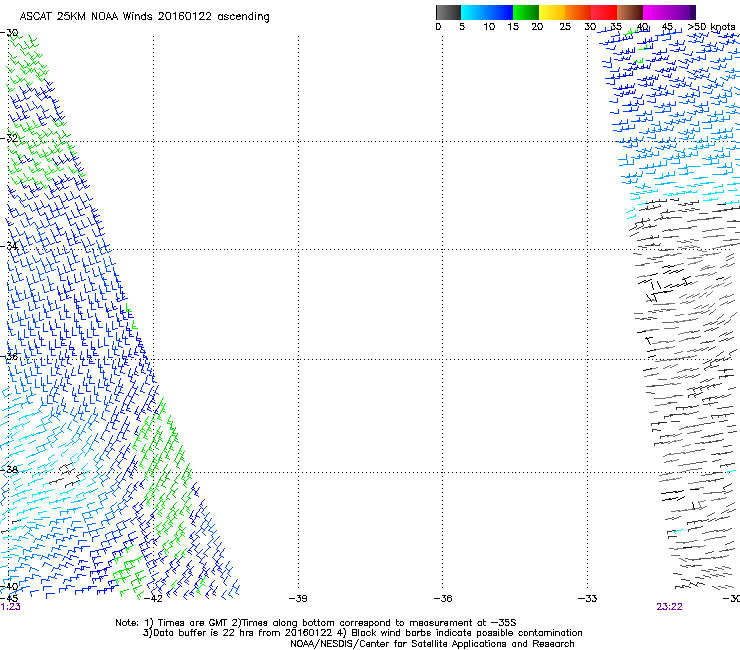Click the note '3)Data buffer is 22 hrs from 20160122'
Image resolution: width=740 pixels, height=650 pixels.
point(238,633)
